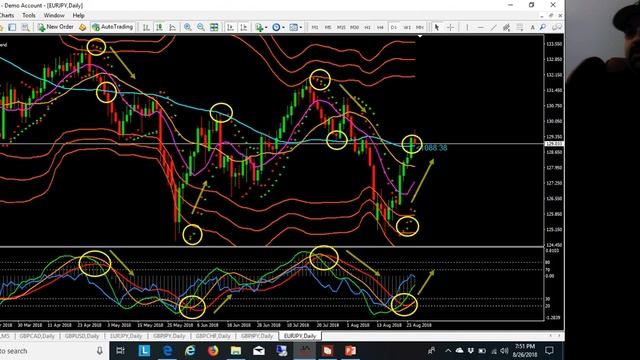The height and width of the screenshot is (360, 640).
Task: Open the Help menu
Action: pos(78,16)
